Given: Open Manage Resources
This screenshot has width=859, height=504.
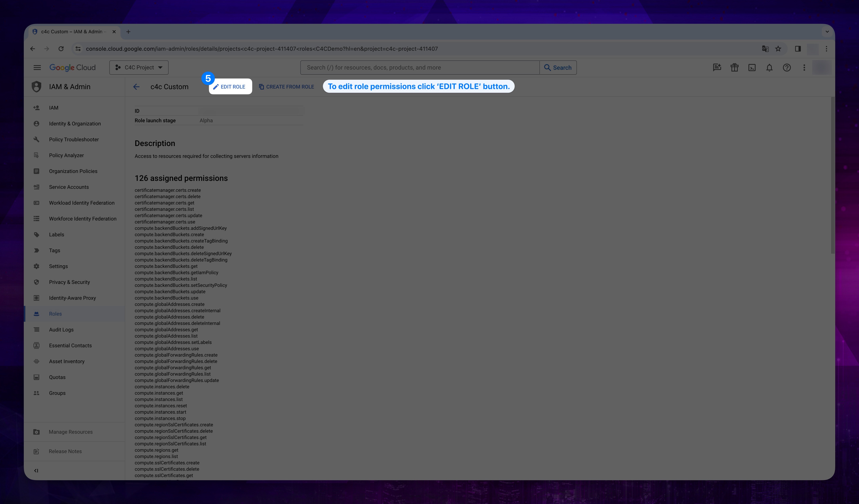Looking at the screenshot, I should click(x=74, y=432).
